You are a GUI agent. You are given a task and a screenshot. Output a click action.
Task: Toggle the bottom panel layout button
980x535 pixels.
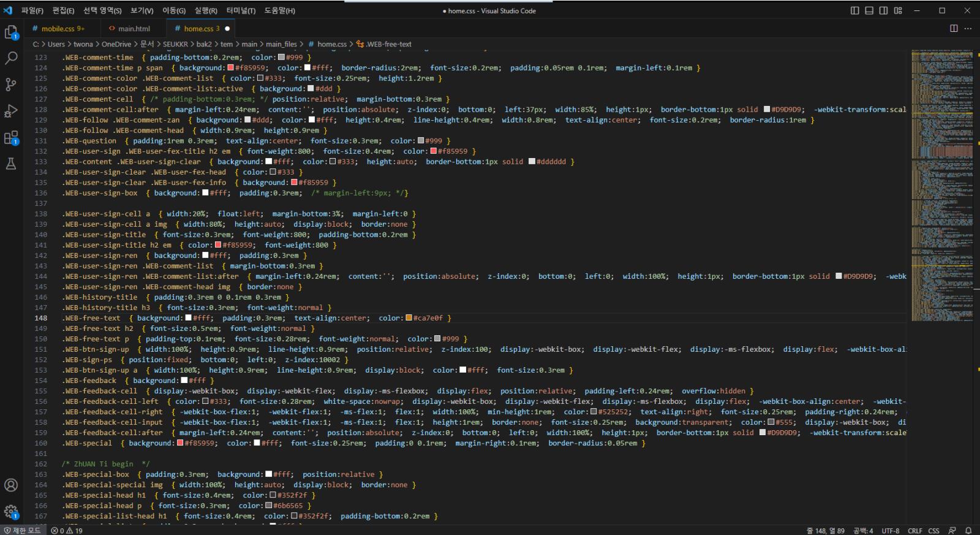869,10
